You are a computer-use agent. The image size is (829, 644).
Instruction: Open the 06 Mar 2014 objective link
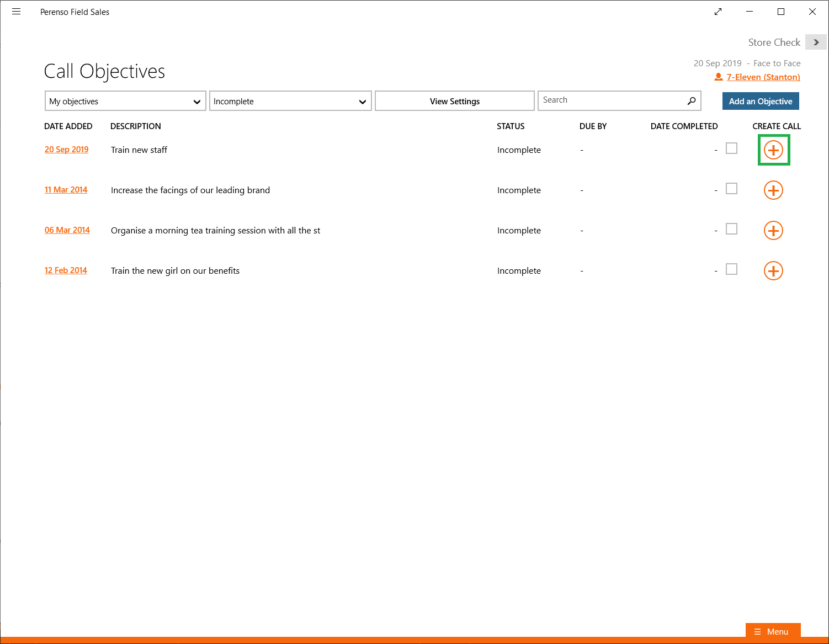[67, 230]
